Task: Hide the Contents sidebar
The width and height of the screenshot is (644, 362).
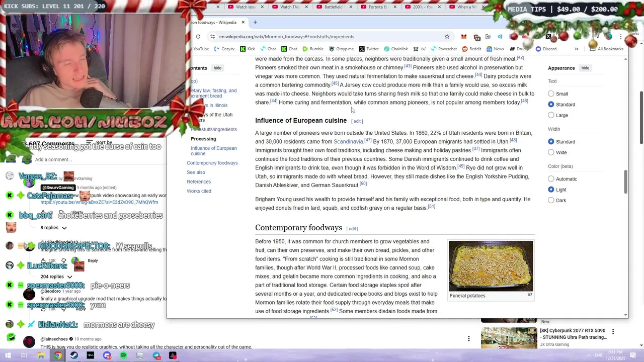Action: (217, 68)
